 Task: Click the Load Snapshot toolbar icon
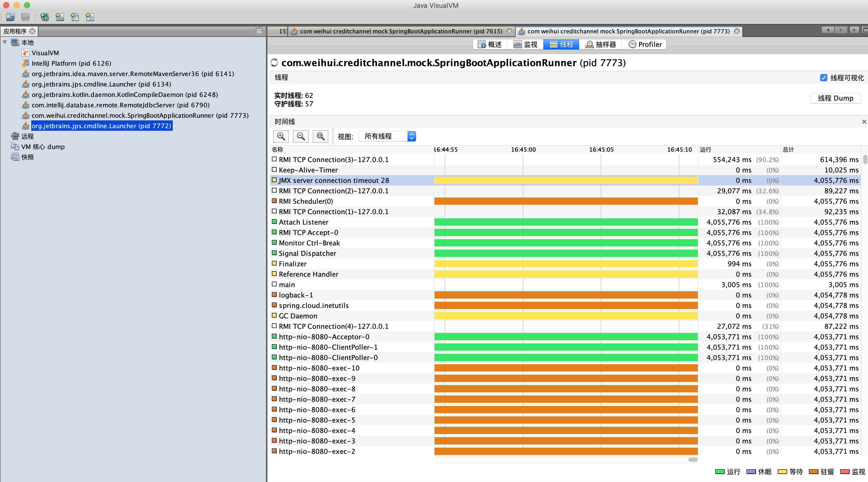pyautogui.click(x=10, y=17)
